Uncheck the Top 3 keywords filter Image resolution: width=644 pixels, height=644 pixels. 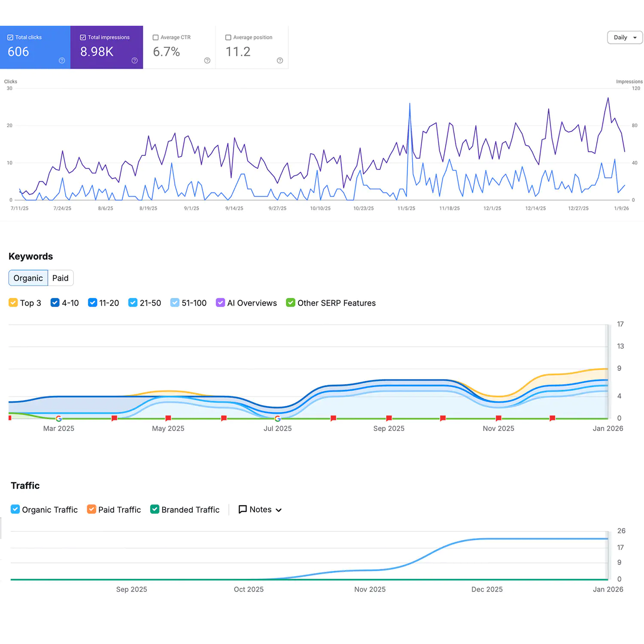pos(13,303)
